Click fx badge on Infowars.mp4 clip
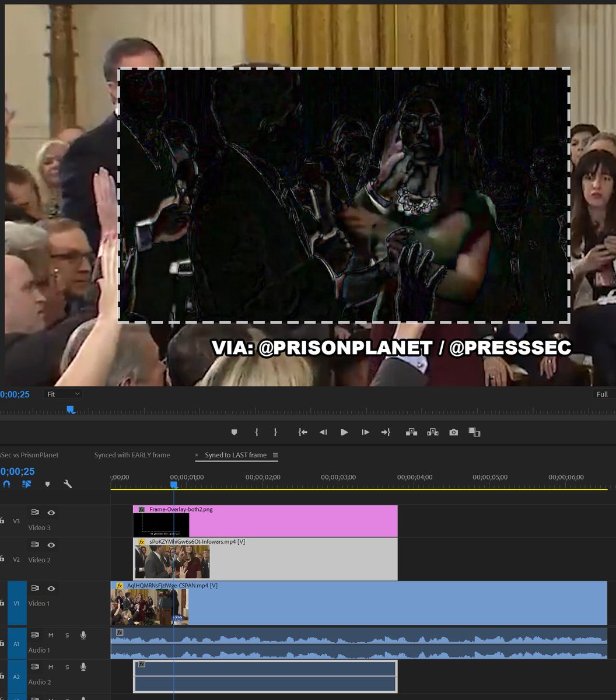616x700 pixels. click(142, 542)
